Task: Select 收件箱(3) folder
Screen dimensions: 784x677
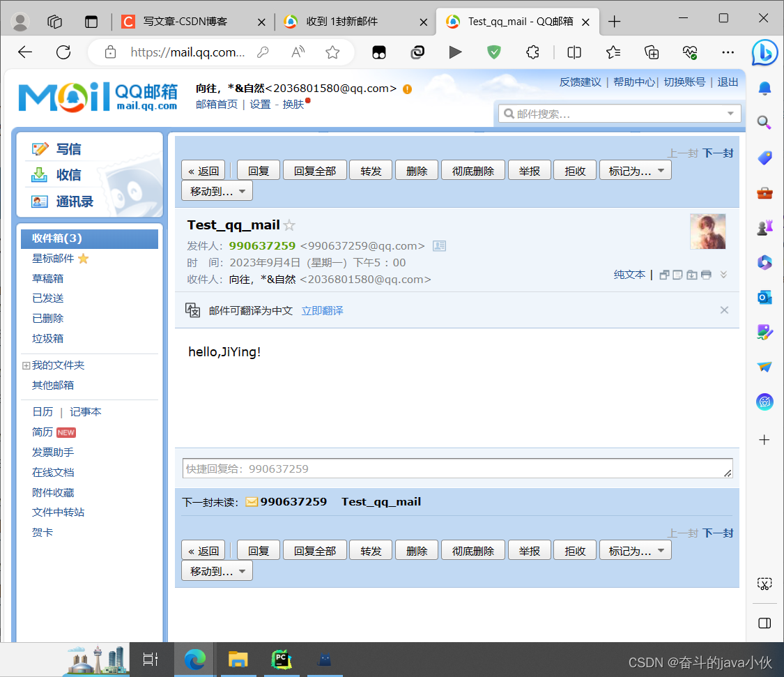Action: [x=89, y=238]
